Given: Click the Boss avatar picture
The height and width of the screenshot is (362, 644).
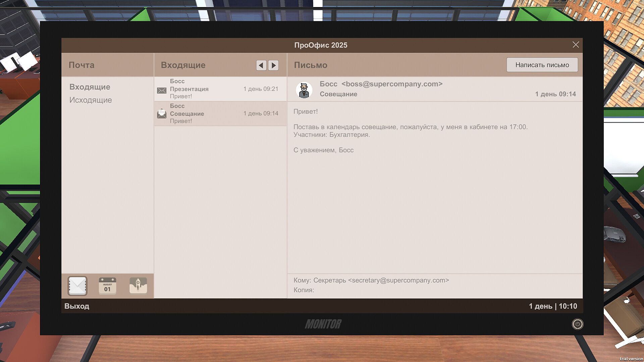Looking at the screenshot, I should point(304,90).
